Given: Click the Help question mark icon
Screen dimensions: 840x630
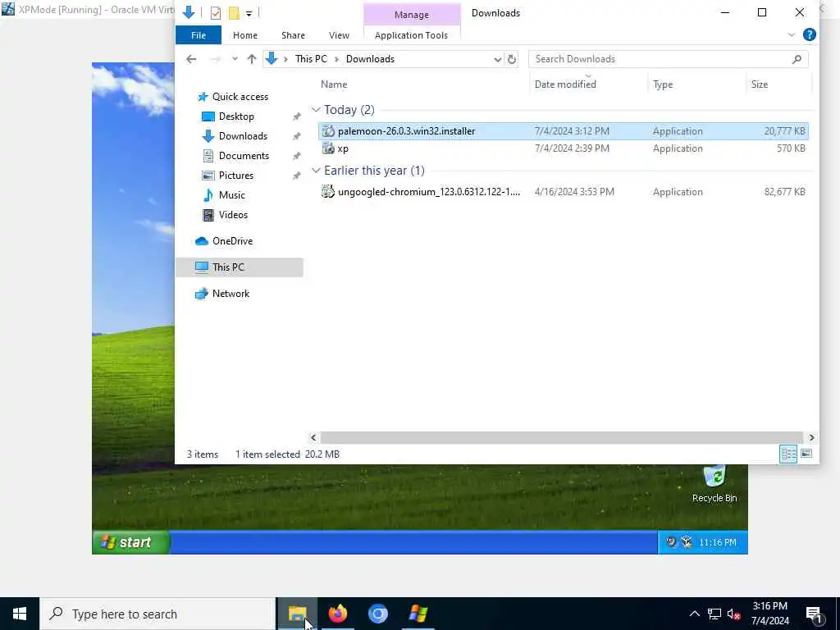Looking at the screenshot, I should (x=809, y=34).
